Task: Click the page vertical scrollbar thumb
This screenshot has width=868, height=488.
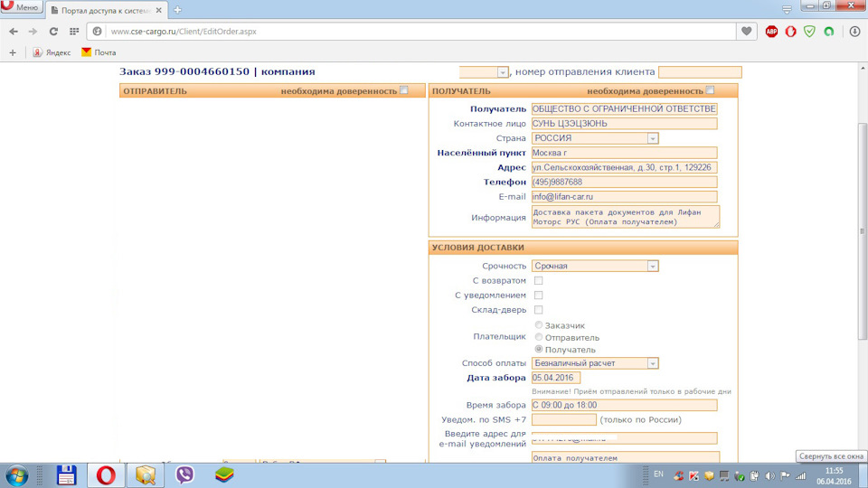Action: [863, 230]
